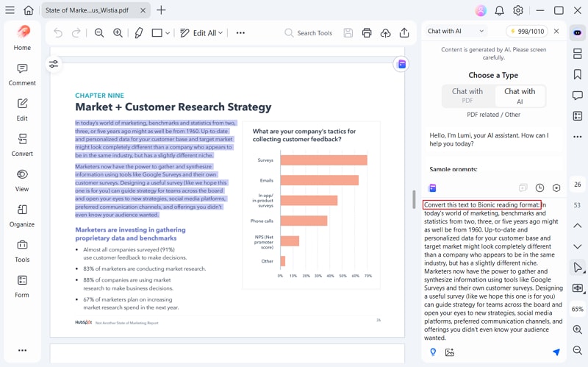This screenshot has height=367, width=588.
Task: Open a new tab with plus
Action: [161, 10]
